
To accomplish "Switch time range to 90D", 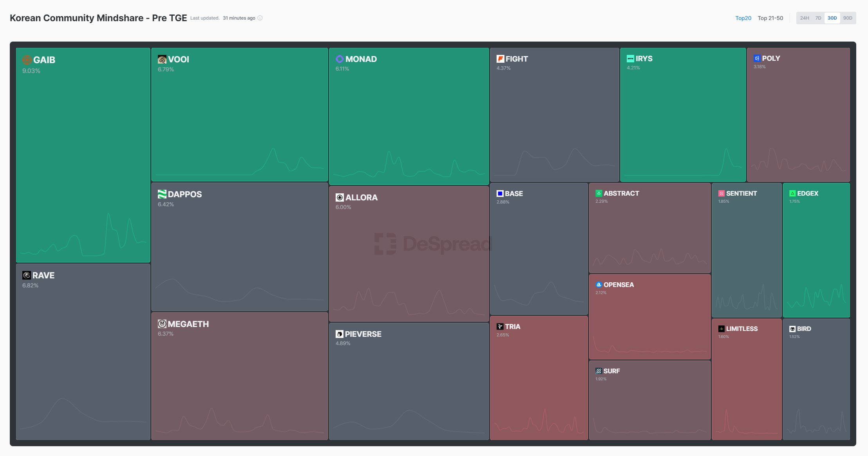I will pos(848,18).
